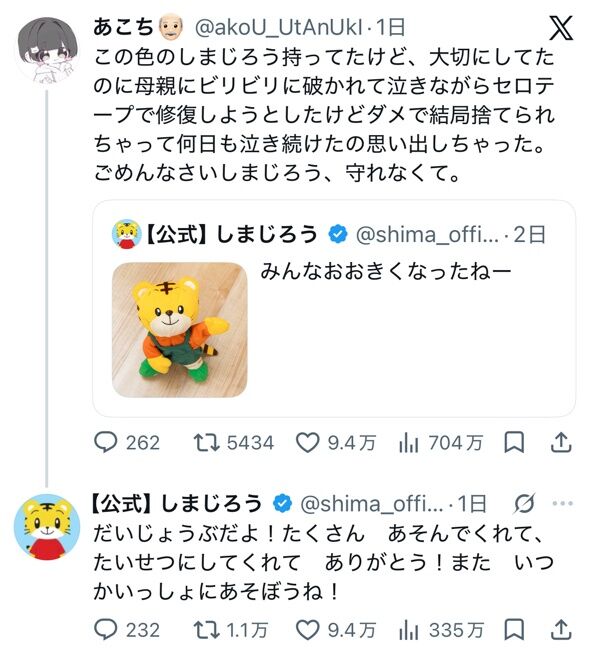Bookmark あこち's post

point(514,443)
